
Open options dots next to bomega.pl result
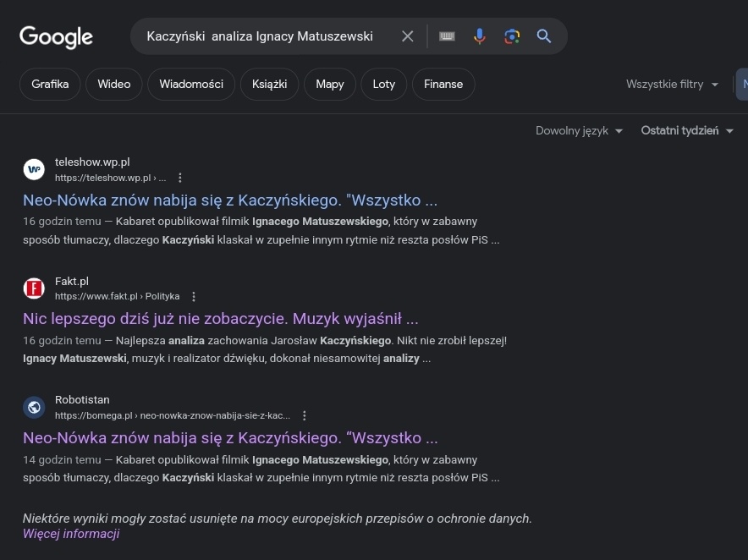coord(305,415)
